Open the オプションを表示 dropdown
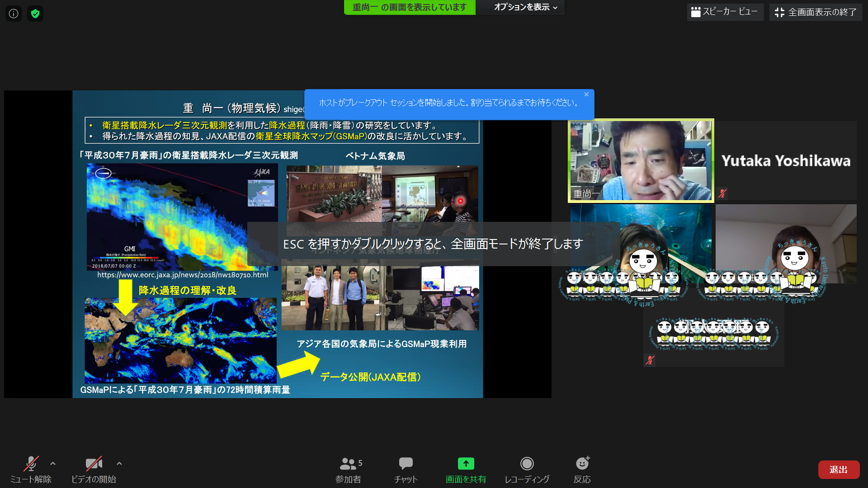Screen dimensions: 868x488 click(x=525, y=7)
